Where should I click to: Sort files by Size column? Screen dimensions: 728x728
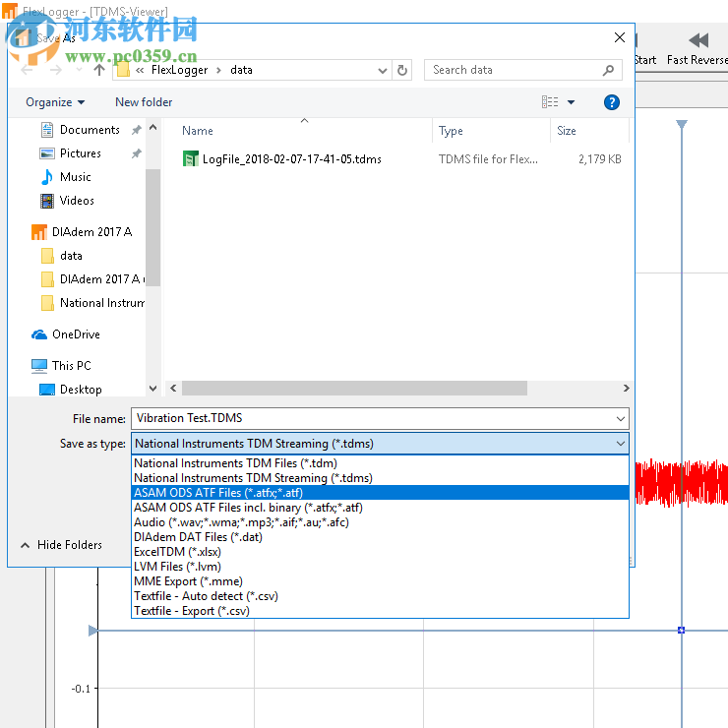pos(566,131)
